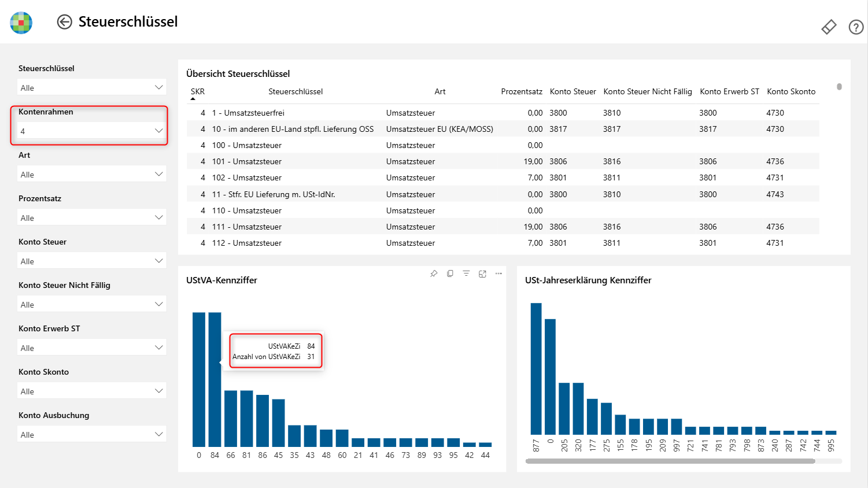Open help via the question mark icon

(x=856, y=27)
